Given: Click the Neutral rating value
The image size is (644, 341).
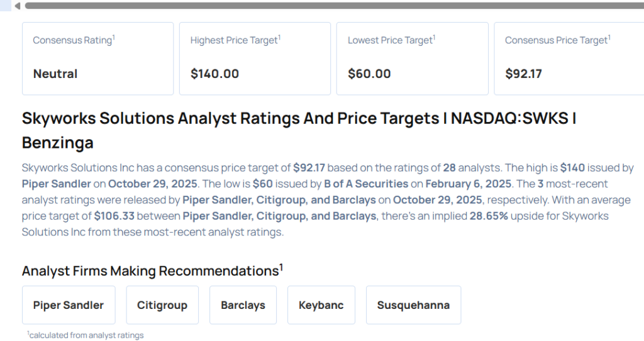Looking at the screenshot, I should tap(55, 74).
